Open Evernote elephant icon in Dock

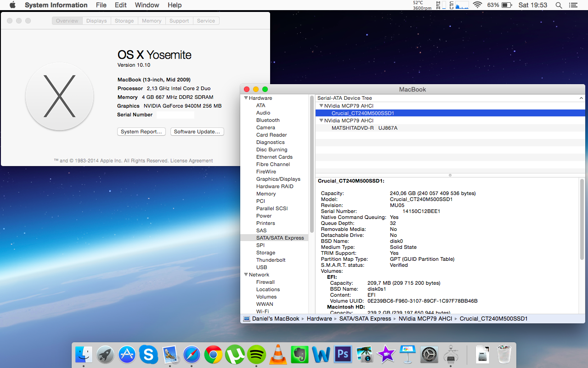pyautogui.click(x=300, y=354)
